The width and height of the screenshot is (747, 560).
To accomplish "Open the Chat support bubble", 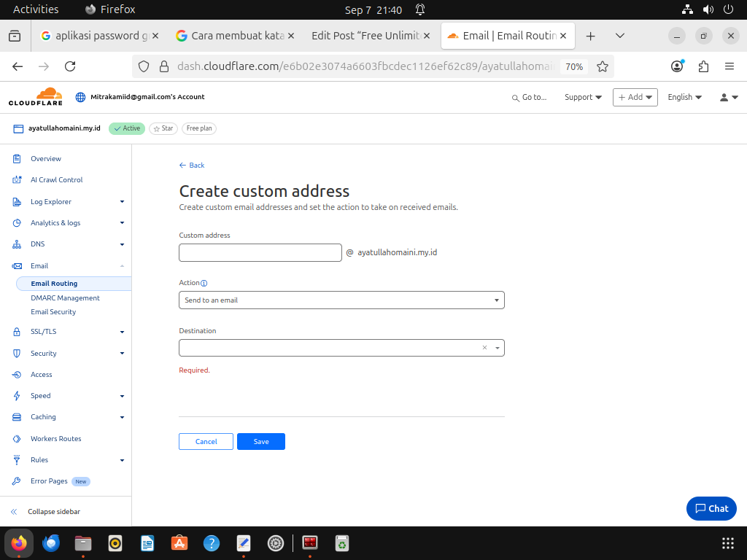I will coord(711,508).
